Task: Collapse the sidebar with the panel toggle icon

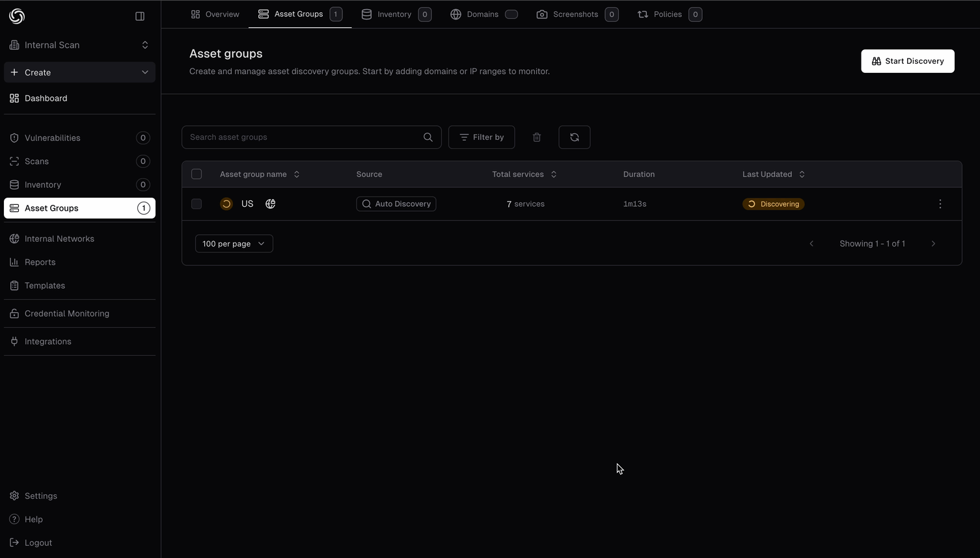Action: 140,16
